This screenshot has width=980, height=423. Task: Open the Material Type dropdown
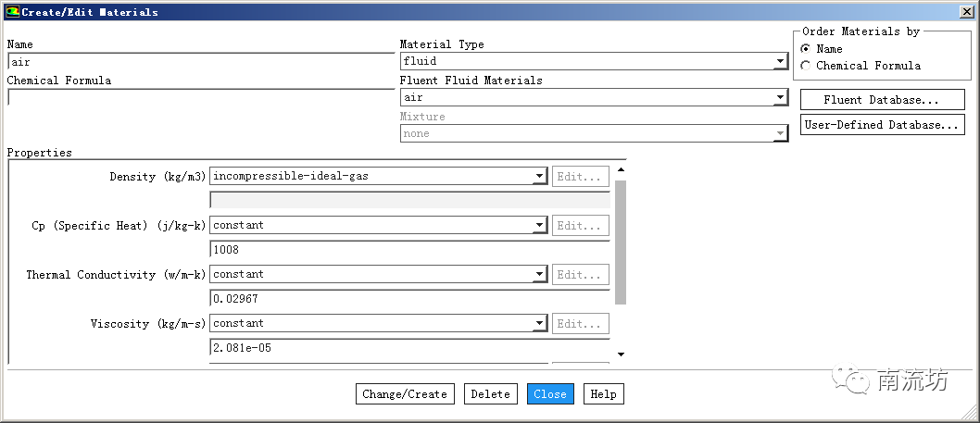point(780,62)
